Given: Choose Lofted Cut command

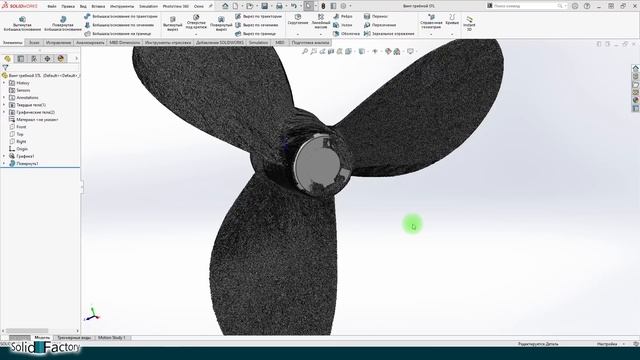Looking at the screenshot, I should pyautogui.click(x=257, y=25).
